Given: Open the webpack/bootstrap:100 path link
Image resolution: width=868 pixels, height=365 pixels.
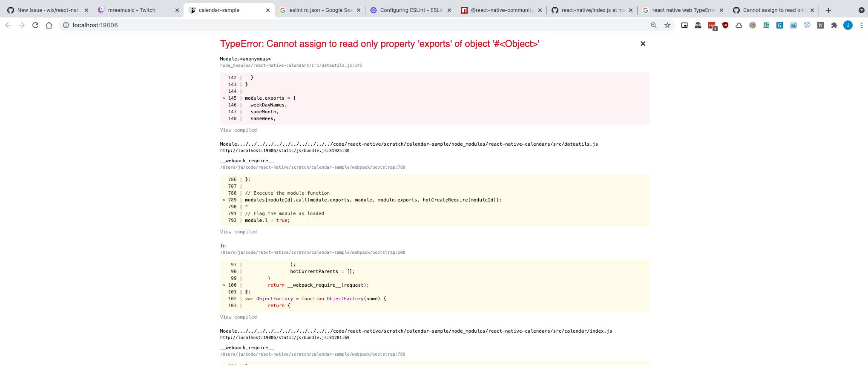Looking at the screenshot, I should [x=313, y=253].
